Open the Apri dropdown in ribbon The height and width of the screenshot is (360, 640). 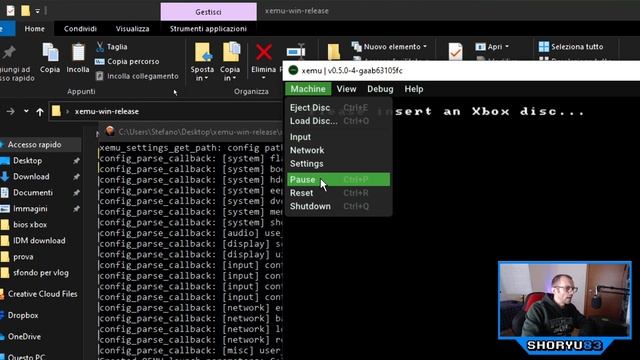(492, 47)
